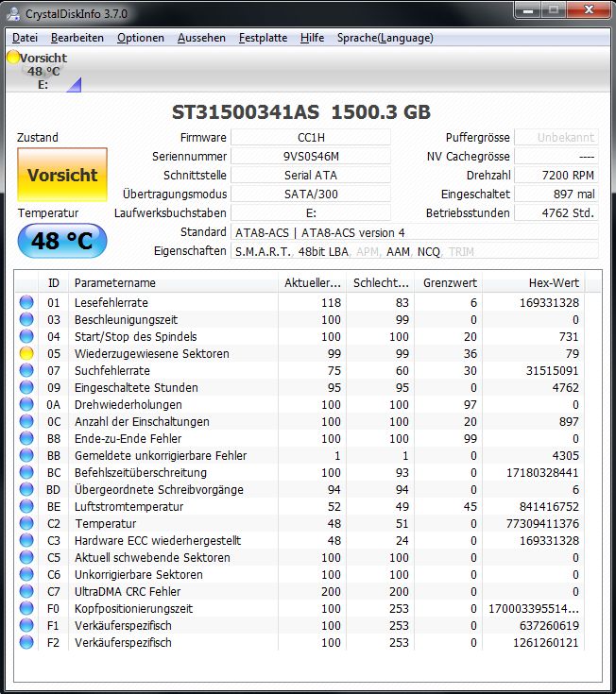Click the status icon for UltraDMA CRC Fehler
This screenshot has height=694, width=616.
pos(26,591)
